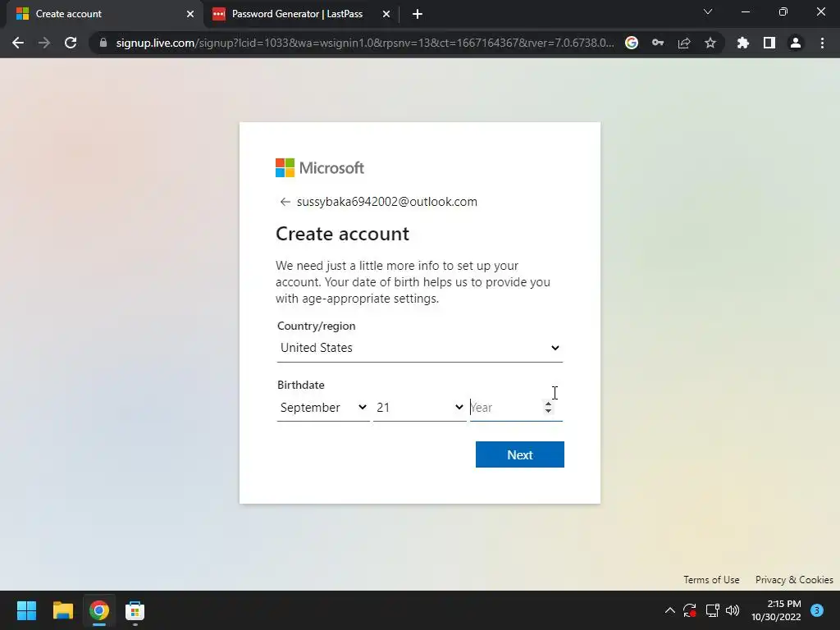Screen dimensions: 840x630
Task: View site information lock icon
Action: pos(103,43)
